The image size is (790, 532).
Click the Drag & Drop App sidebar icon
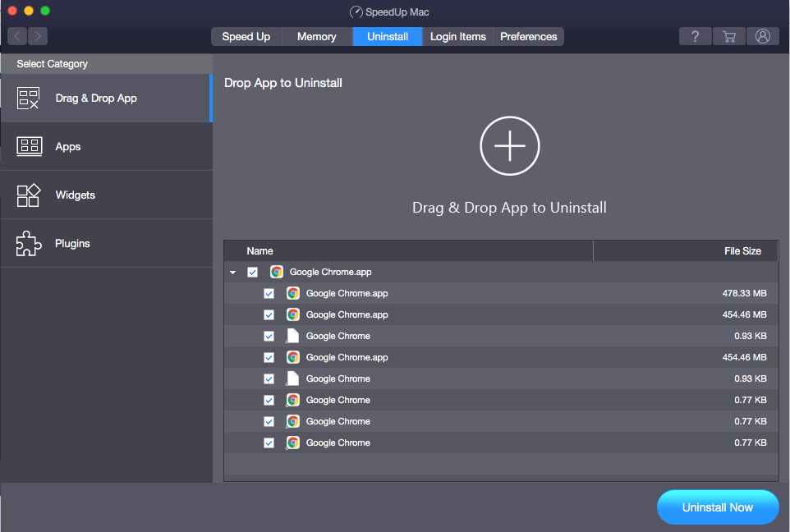tap(28, 99)
